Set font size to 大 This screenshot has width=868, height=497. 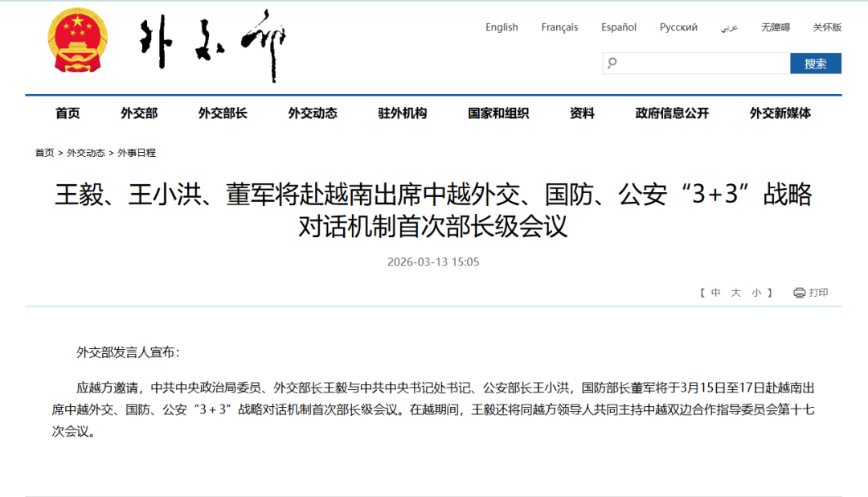click(735, 293)
